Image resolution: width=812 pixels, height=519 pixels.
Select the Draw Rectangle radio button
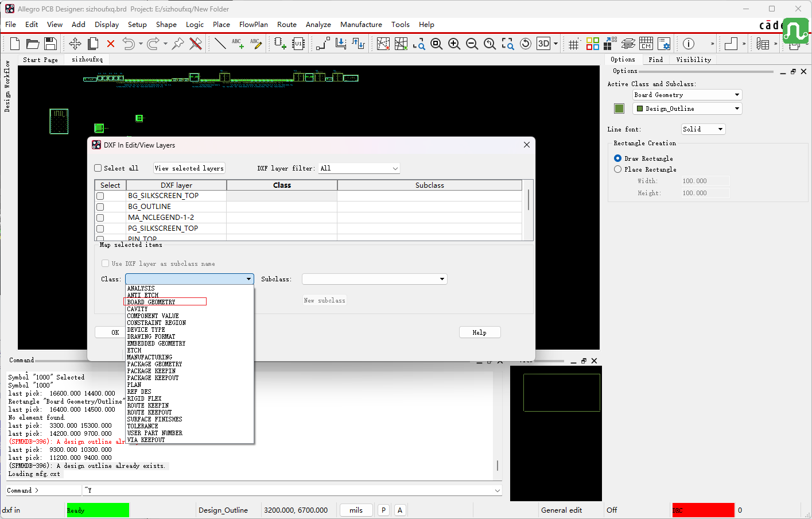click(x=617, y=158)
